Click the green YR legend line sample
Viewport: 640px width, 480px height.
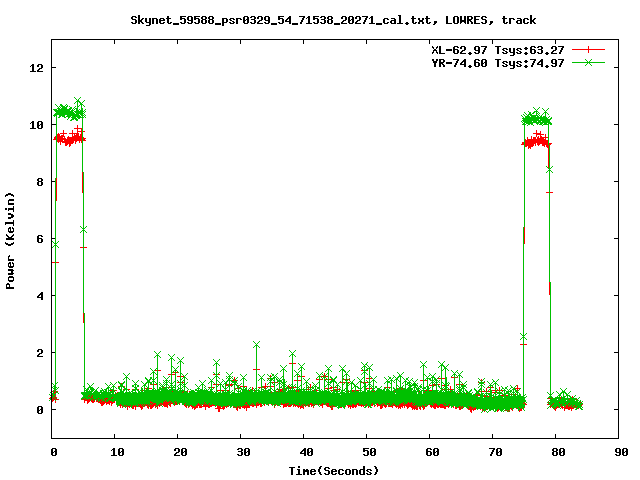(x=588, y=62)
